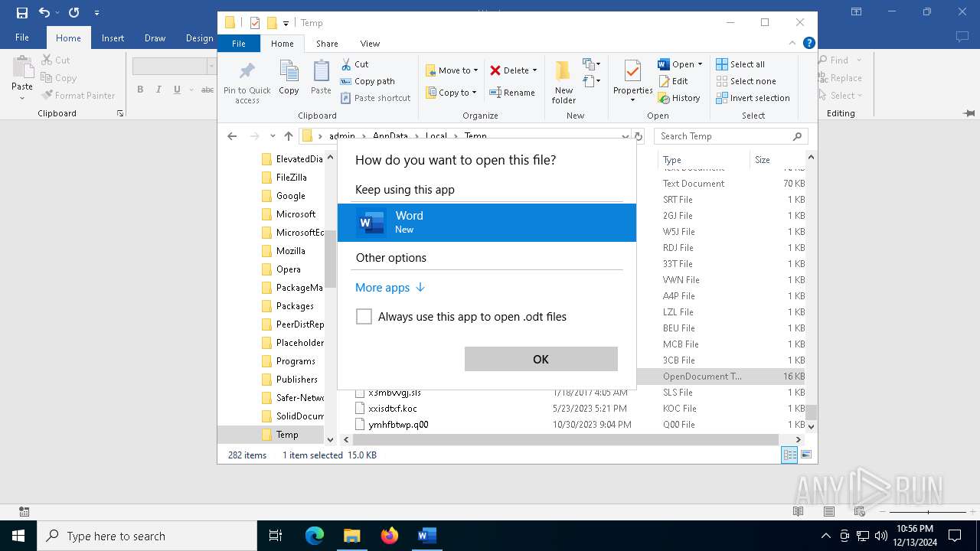Expand Delete dropdown arrow

point(534,70)
